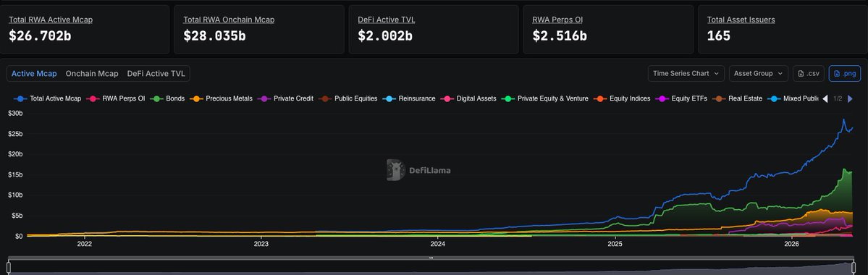Click the 1/2 legend page indicator
Screen dimensions: 868x275
click(838, 98)
